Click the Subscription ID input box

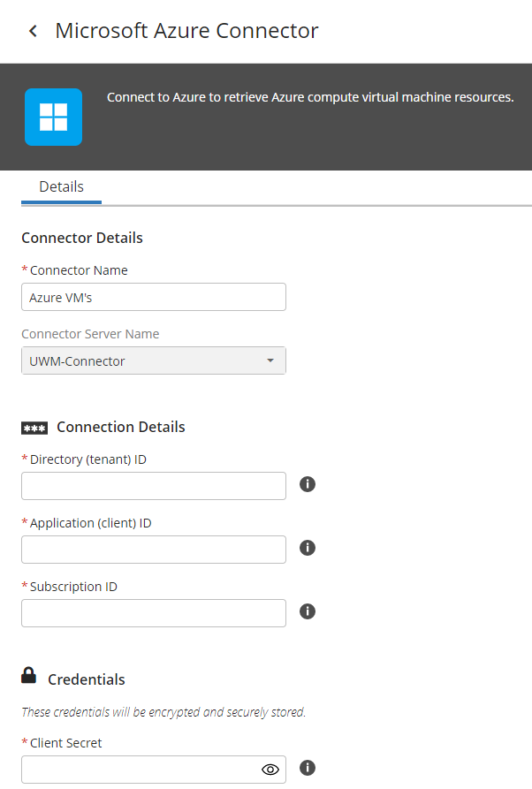tap(153, 611)
